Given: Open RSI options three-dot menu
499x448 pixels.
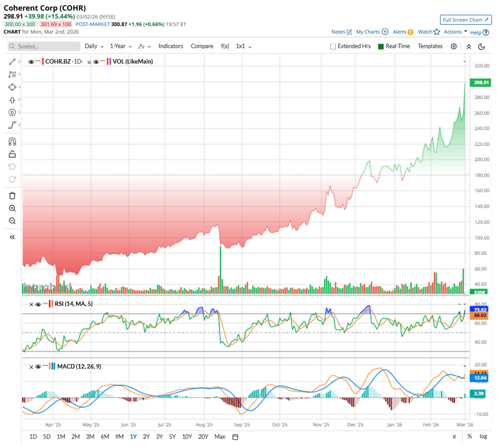Looking at the screenshot, I should coord(45,304).
